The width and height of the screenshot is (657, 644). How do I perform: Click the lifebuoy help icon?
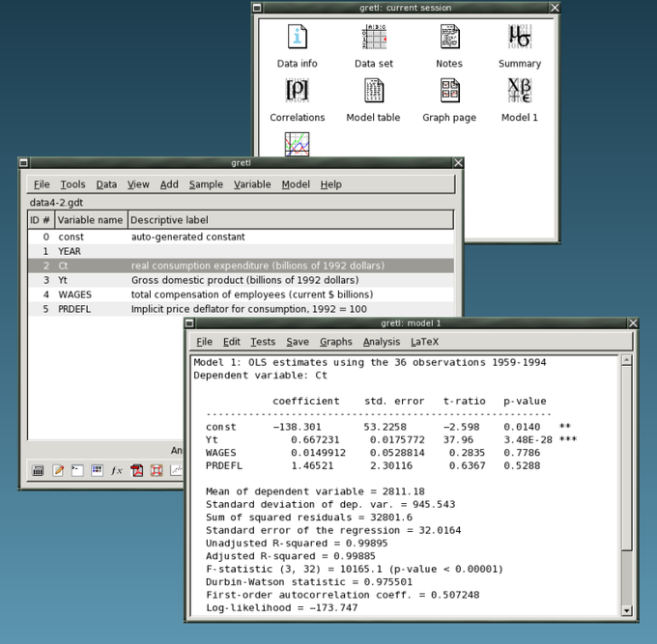pos(157,470)
